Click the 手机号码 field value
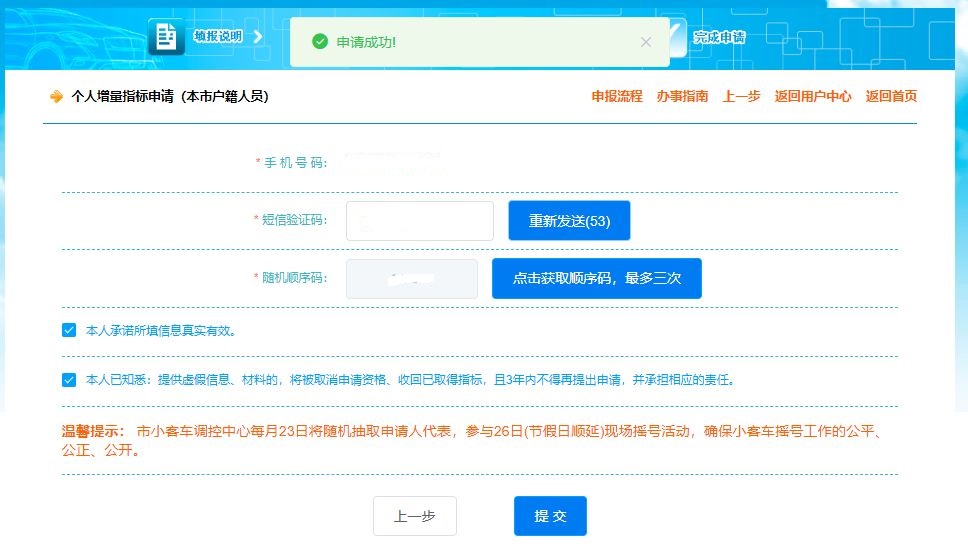The height and width of the screenshot is (560, 968). tap(395, 163)
